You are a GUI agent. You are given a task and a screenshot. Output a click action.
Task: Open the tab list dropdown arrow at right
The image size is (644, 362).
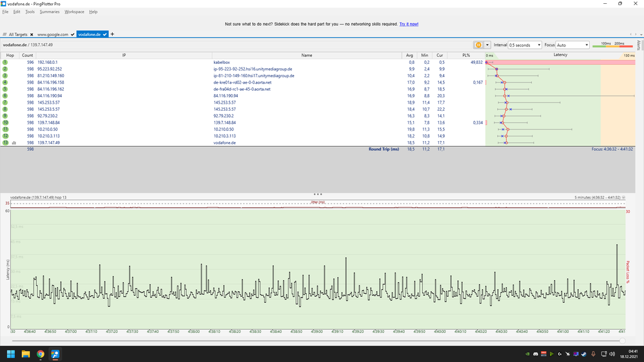tap(641, 35)
